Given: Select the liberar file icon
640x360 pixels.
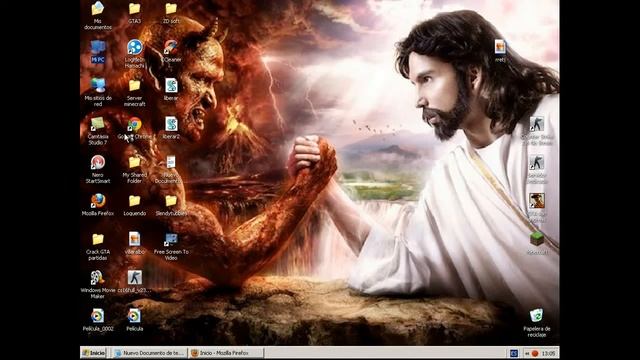Looking at the screenshot, I should (171, 90).
